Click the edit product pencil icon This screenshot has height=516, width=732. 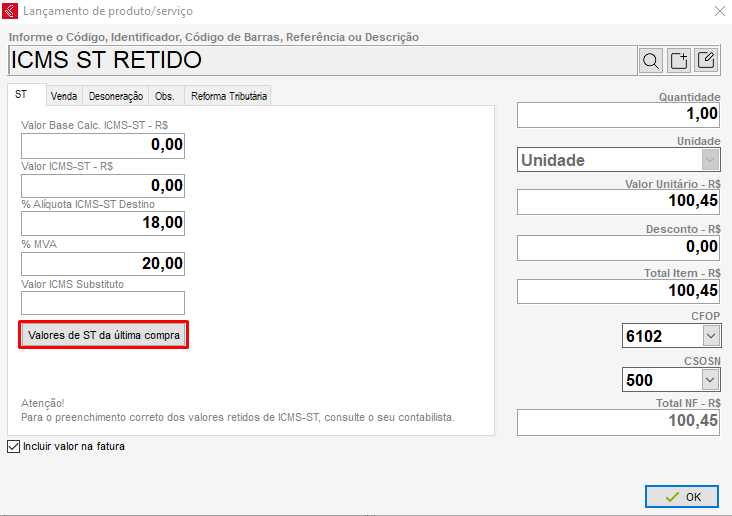click(x=706, y=60)
